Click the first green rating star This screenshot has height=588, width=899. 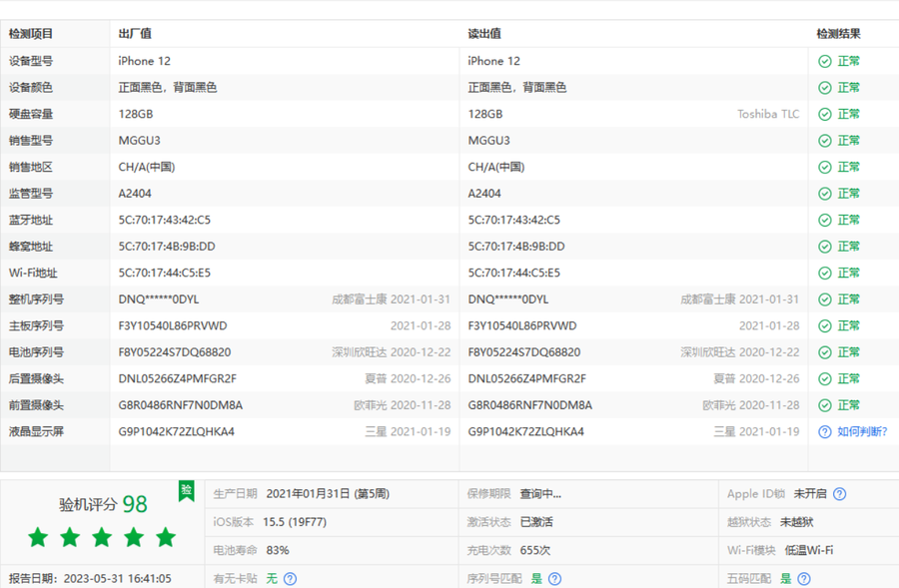click(38, 538)
